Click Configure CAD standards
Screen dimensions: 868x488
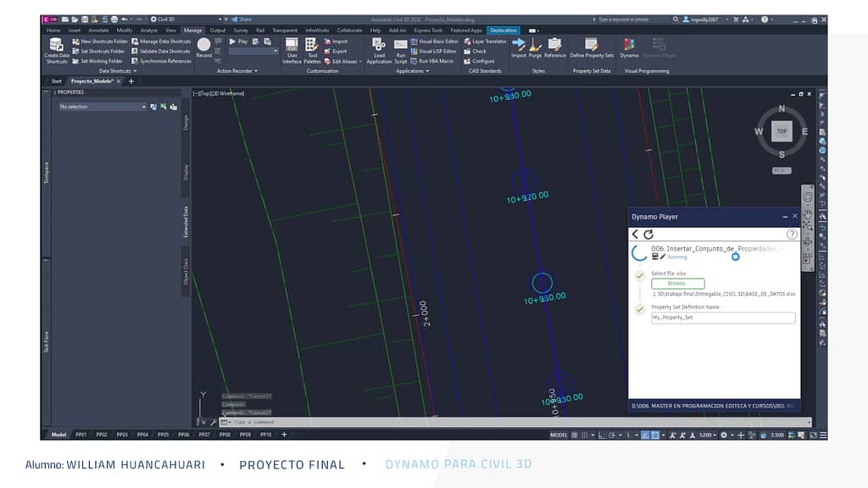[480, 61]
